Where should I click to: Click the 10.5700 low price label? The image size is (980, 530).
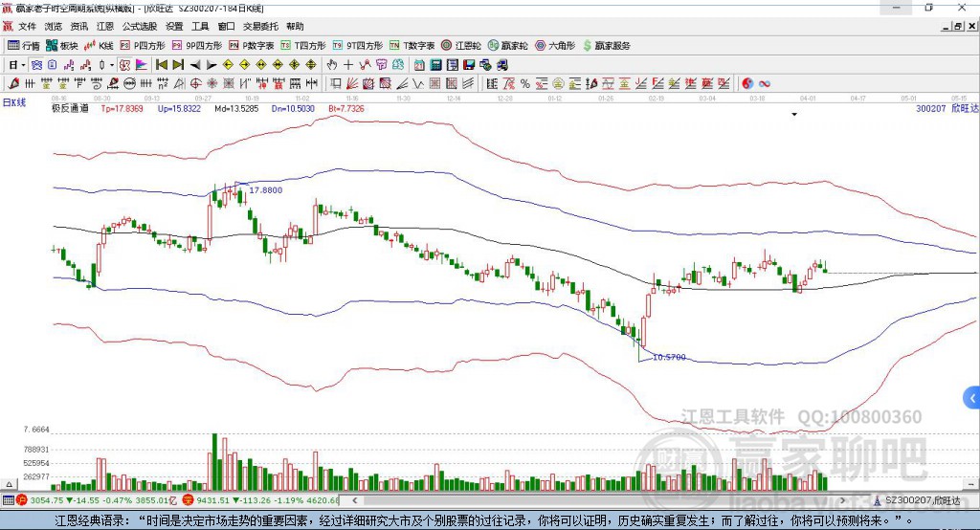pyautogui.click(x=669, y=357)
